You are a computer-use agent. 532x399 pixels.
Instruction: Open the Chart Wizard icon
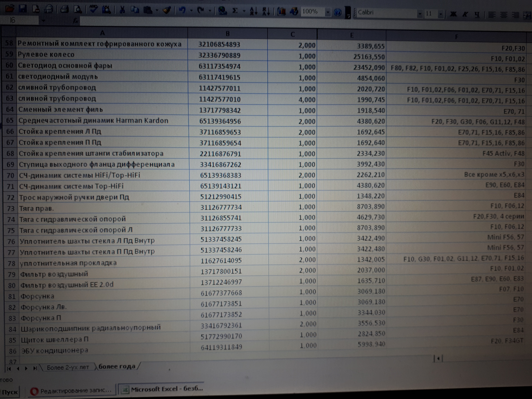[281, 11]
